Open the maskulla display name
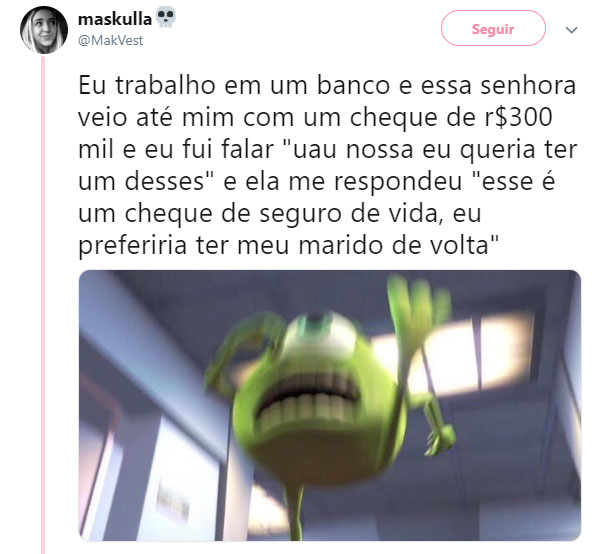Viewport: 603px width, 554px height. coord(115,19)
